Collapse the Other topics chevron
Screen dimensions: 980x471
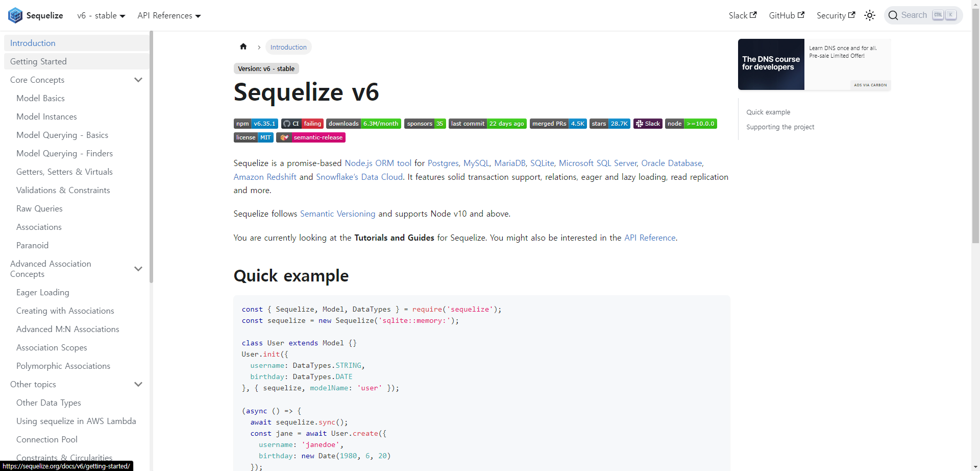pos(138,384)
